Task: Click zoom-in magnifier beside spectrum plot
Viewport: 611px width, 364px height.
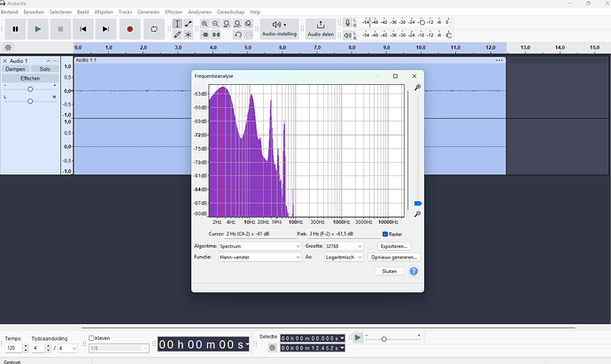Action: (x=417, y=88)
